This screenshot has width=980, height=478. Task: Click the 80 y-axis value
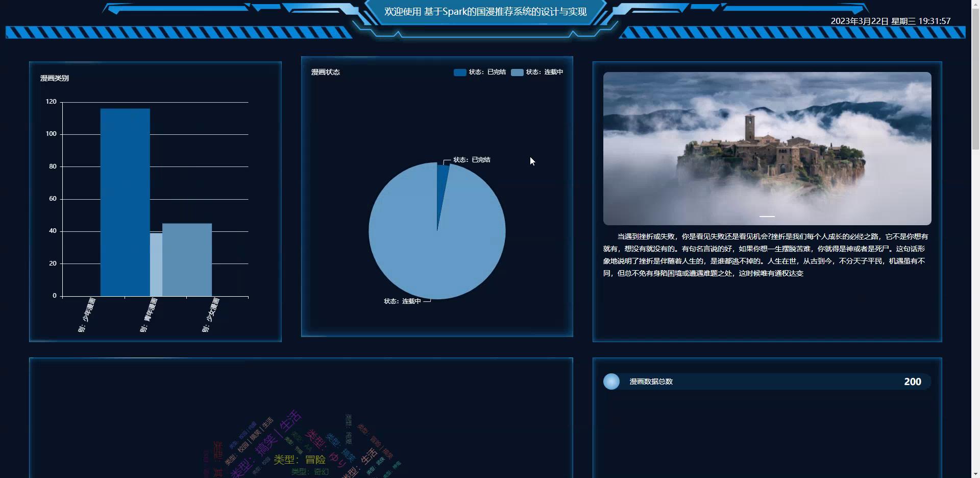(53, 166)
